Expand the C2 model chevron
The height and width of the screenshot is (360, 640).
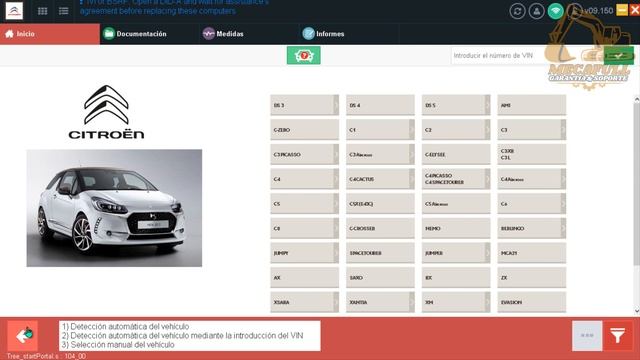(487, 130)
